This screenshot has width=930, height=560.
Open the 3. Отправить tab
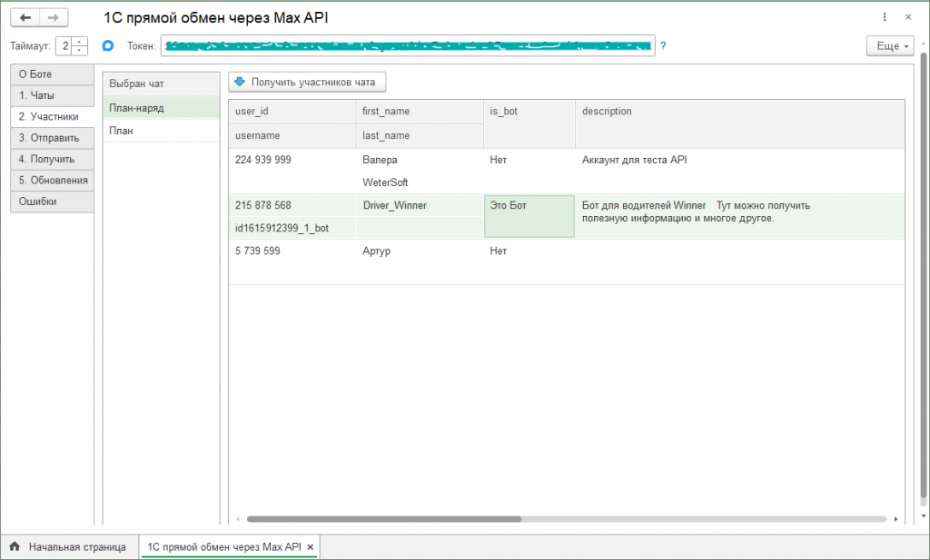[52, 138]
